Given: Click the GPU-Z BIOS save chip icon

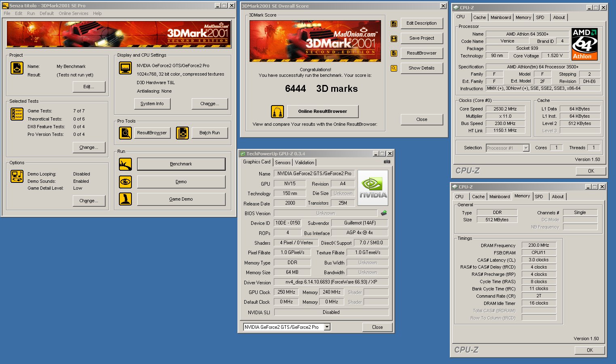Looking at the screenshot, I should (x=384, y=213).
